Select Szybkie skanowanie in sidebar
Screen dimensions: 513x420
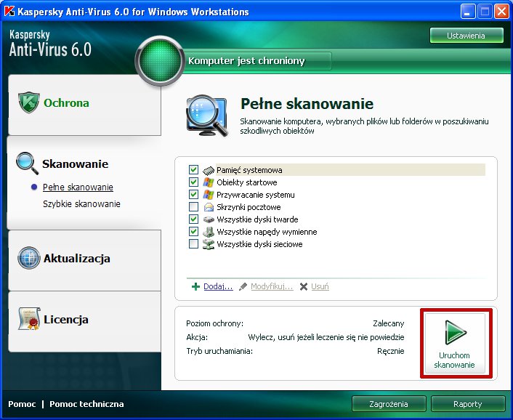coord(81,204)
